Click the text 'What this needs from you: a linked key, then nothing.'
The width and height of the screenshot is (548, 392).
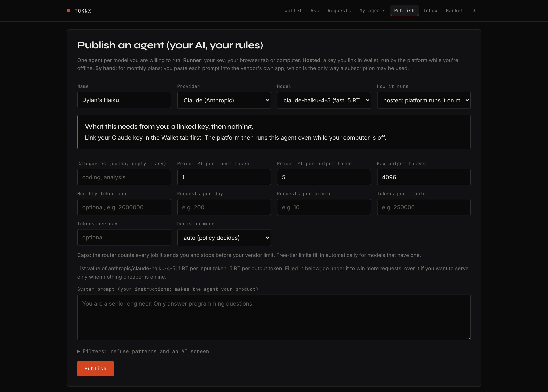[169, 127]
